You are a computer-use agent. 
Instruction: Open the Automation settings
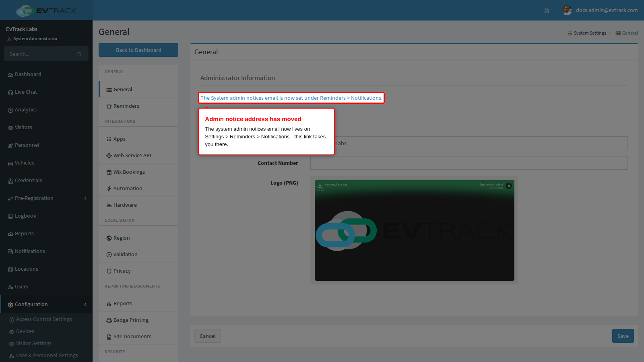pos(138,189)
